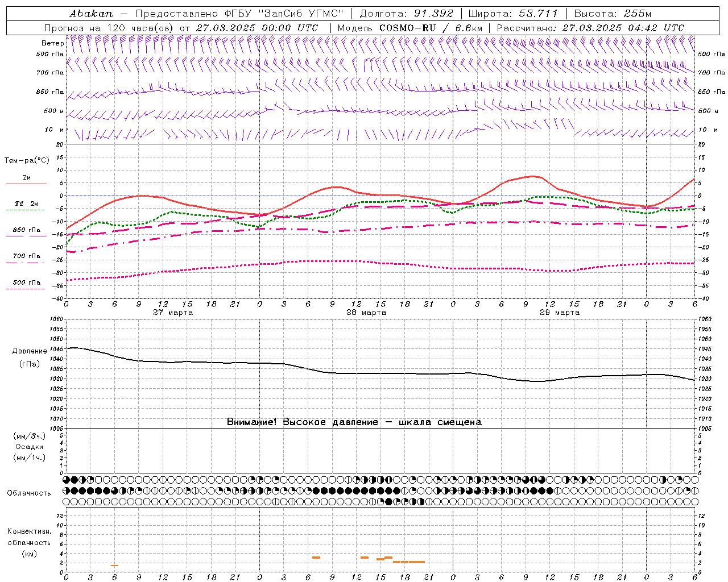728x582 pixels.
Task: Click the solid red 2м legend line sample
Action: click(26, 184)
